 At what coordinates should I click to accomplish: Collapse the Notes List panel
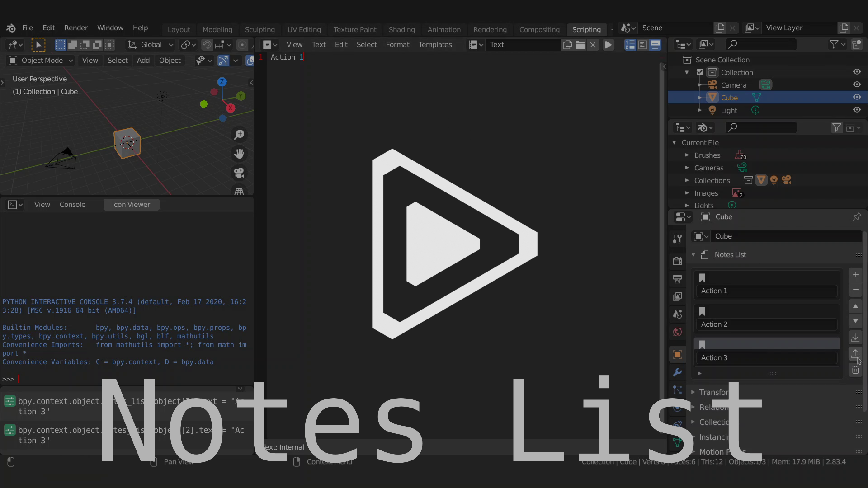(693, 255)
